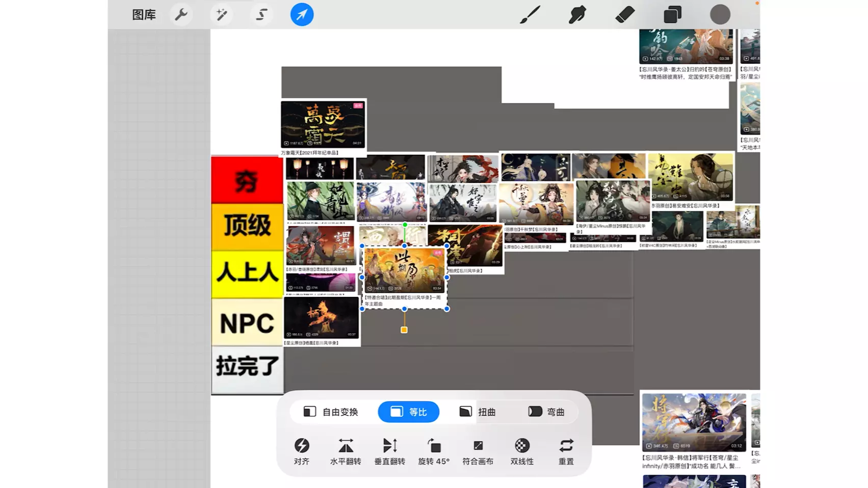Toggle 对齐 snapping option
The width and height of the screenshot is (868, 488).
point(302,451)
